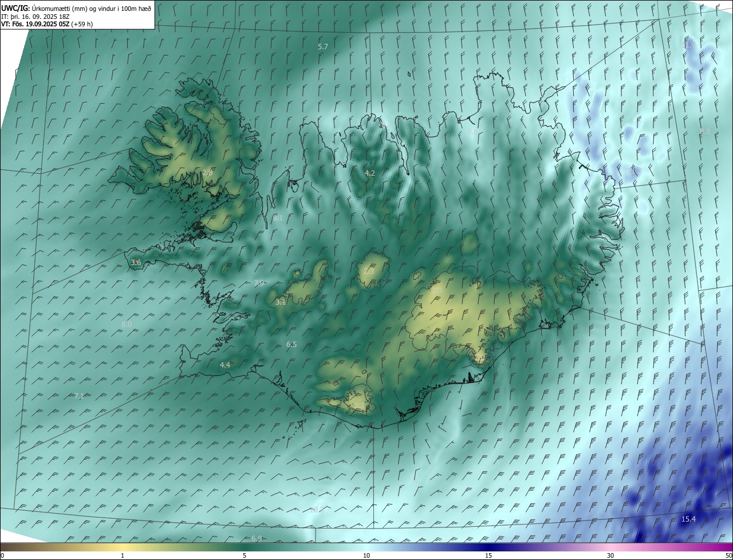The width and height of the screenshot is (733, 560).
Task: Click the 7.1 value label on the map
Action: point(80,396)
